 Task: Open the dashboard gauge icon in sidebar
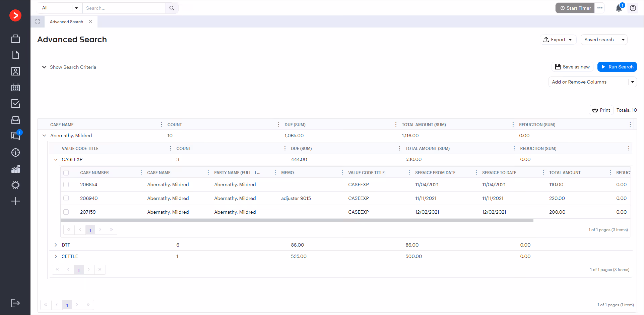pos(15,153)
